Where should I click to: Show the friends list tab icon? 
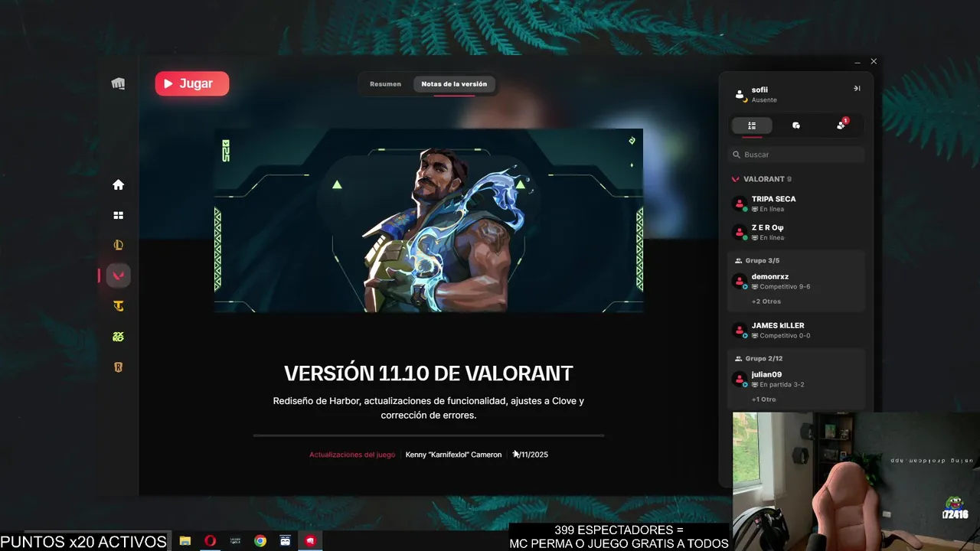[752, 126]
